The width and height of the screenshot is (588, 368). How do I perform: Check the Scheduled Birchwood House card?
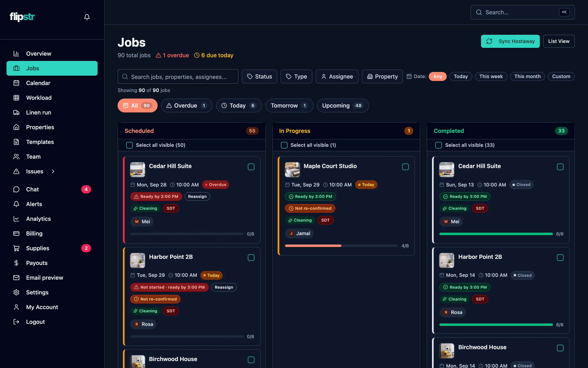coord(251,360)
